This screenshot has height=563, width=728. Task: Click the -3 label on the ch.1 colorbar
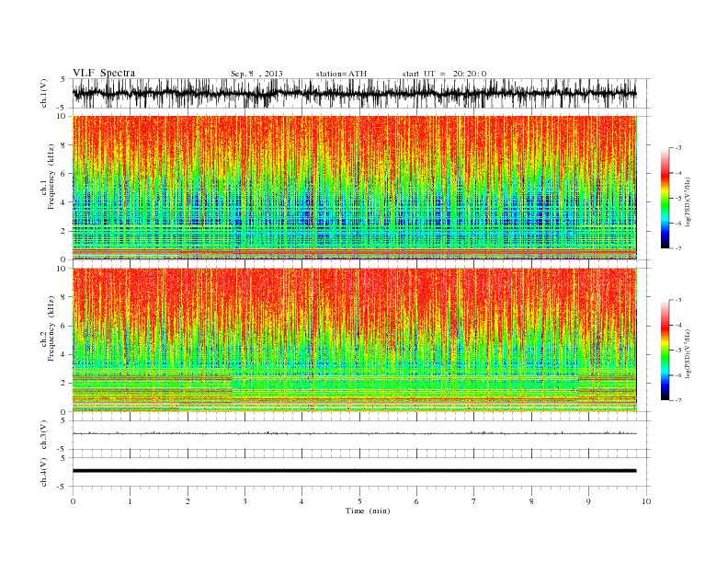678,148
